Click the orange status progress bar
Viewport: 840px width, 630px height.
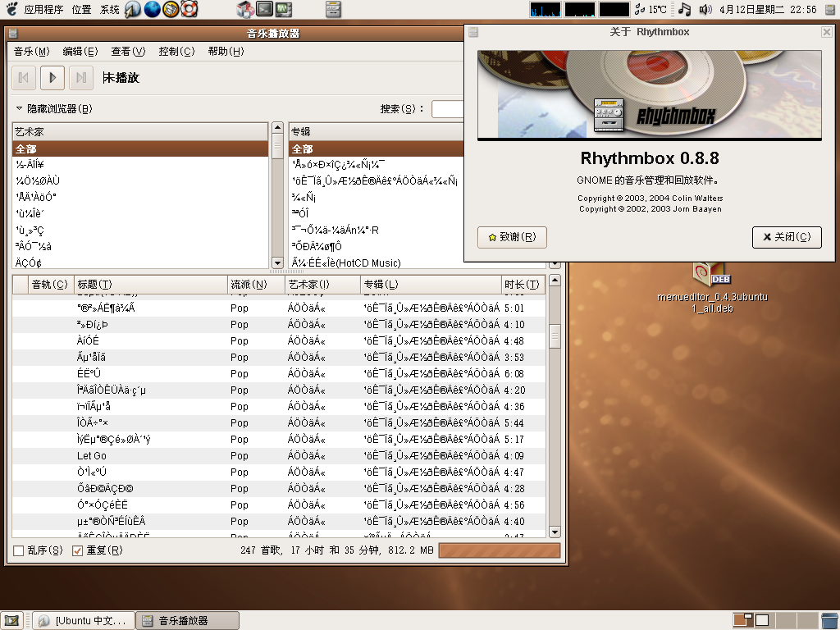click(500, 550)
